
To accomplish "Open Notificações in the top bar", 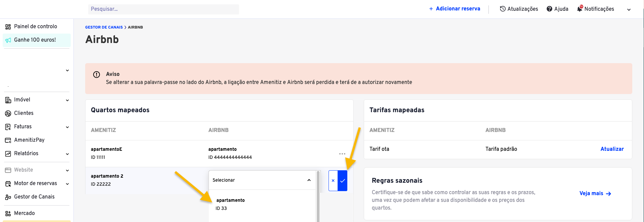I will click(596, 9).
